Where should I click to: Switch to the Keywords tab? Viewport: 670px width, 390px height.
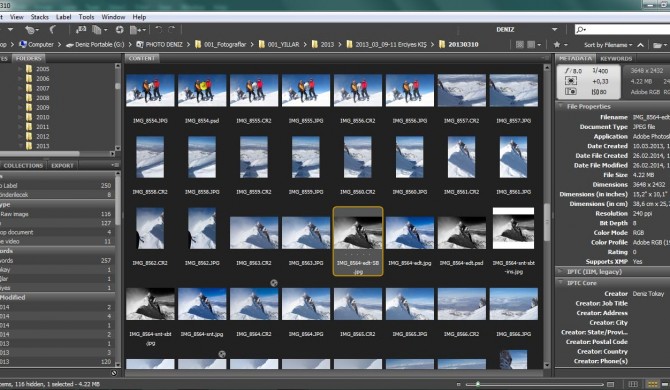point(616,59)
